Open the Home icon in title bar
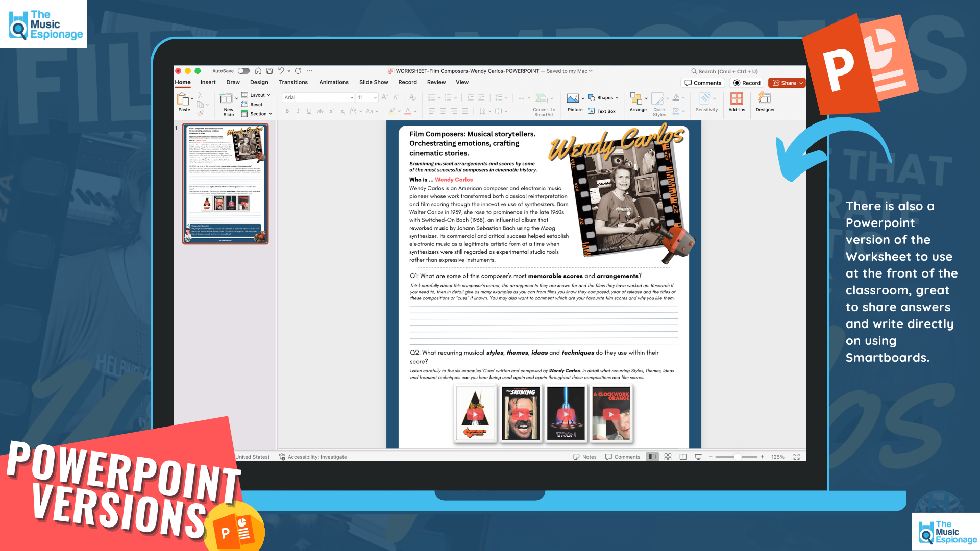This screenshot has height=551, width=980. [x=258, y=71]
